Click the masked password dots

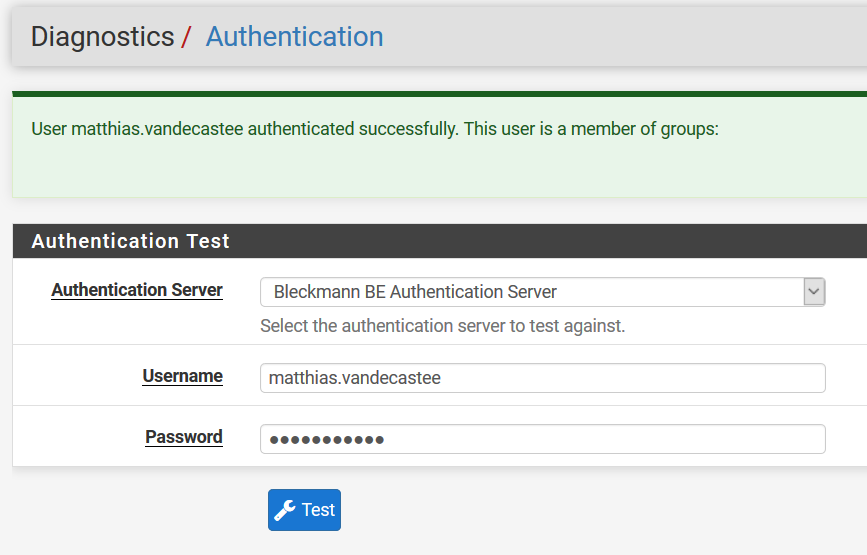[327, 440]
